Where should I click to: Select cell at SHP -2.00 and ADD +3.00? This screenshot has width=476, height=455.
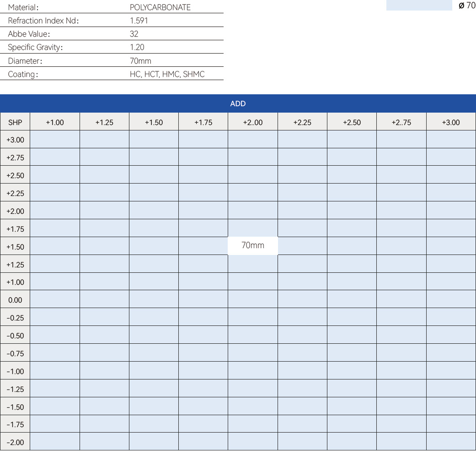click(451, 442)
